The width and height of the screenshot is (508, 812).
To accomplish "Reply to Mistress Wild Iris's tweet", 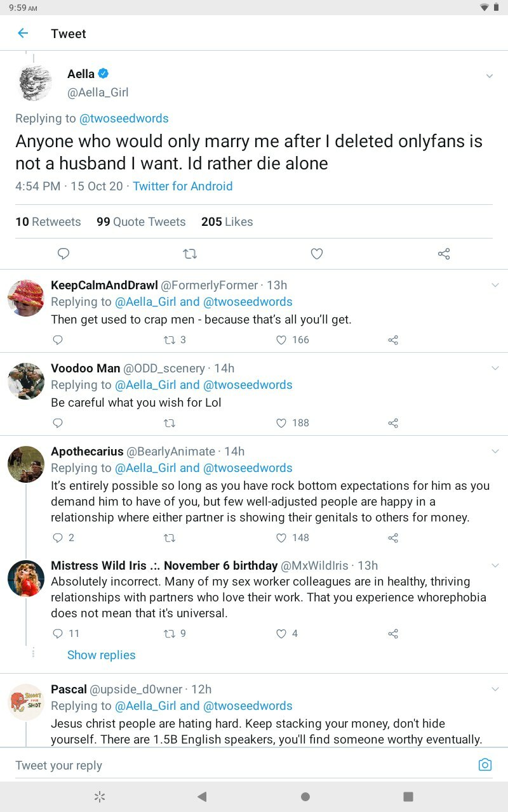I will 58,633.
